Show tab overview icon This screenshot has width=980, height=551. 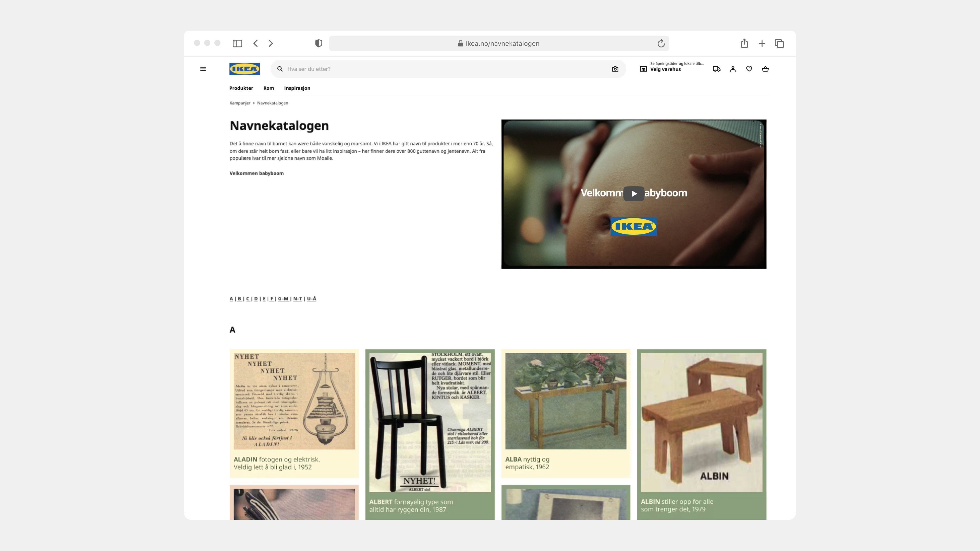(779, 43)
